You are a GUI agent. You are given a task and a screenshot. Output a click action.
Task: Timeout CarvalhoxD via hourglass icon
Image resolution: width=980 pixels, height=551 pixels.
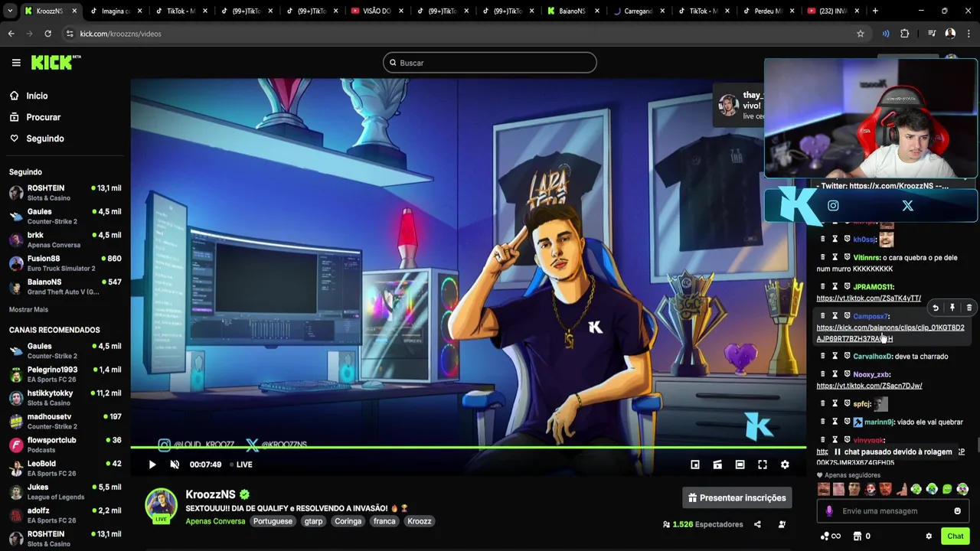835,357
